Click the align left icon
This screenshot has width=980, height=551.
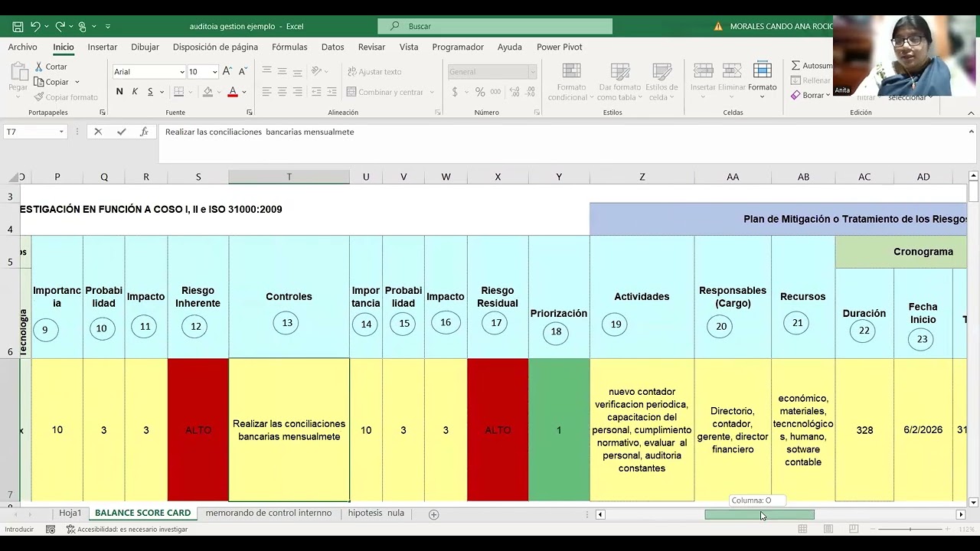pyautogui.click(x=266, y=92)
